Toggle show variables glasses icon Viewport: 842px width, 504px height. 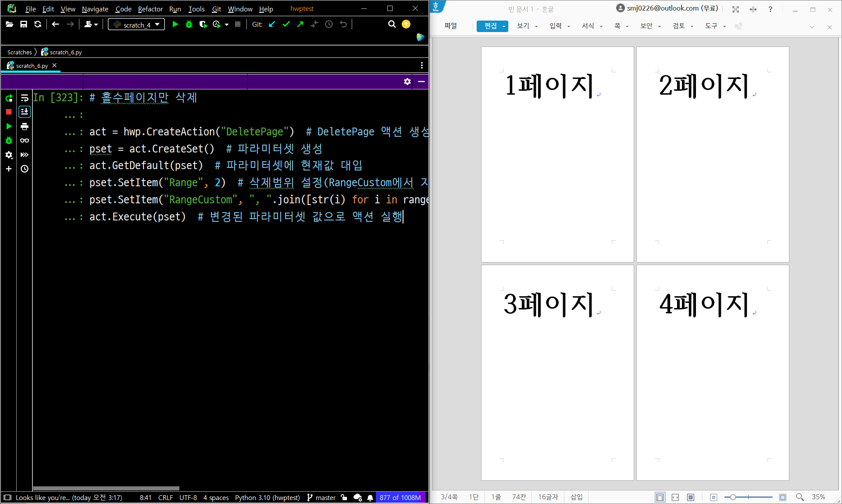[x=25, y=141]
